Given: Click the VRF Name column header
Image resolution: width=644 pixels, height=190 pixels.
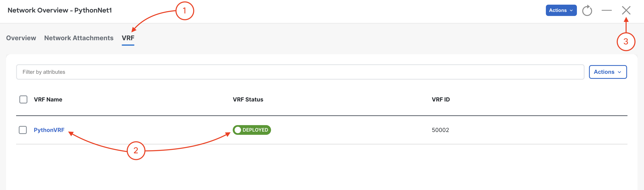Looking at the screenshot, I should pyautogui.click(x=48, y=99).
